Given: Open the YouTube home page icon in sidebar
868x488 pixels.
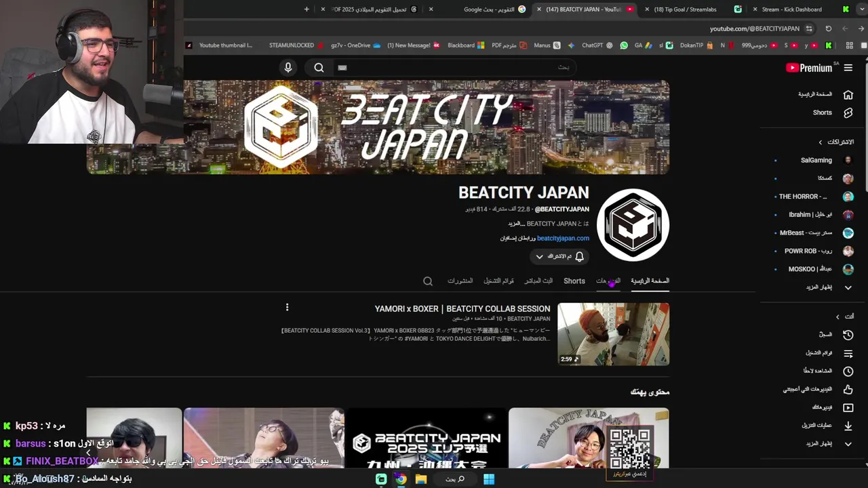Looking at the screenshot, I should [848, 95].
